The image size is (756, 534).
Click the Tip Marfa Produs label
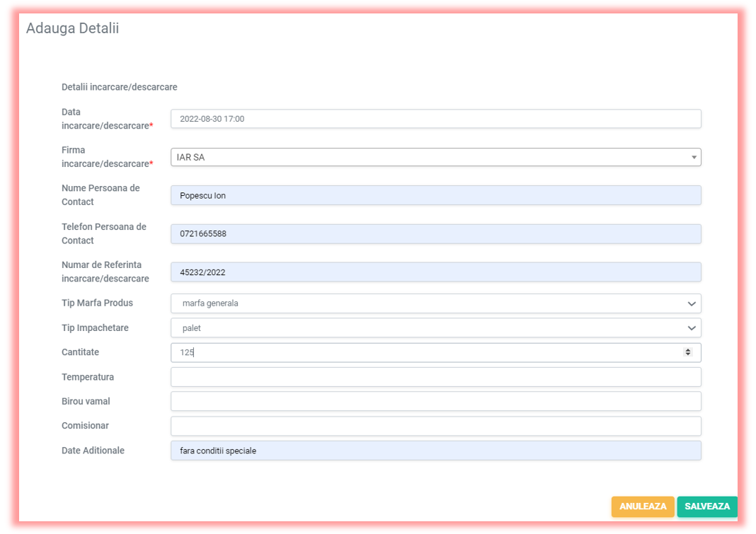(x=97, y=303)
